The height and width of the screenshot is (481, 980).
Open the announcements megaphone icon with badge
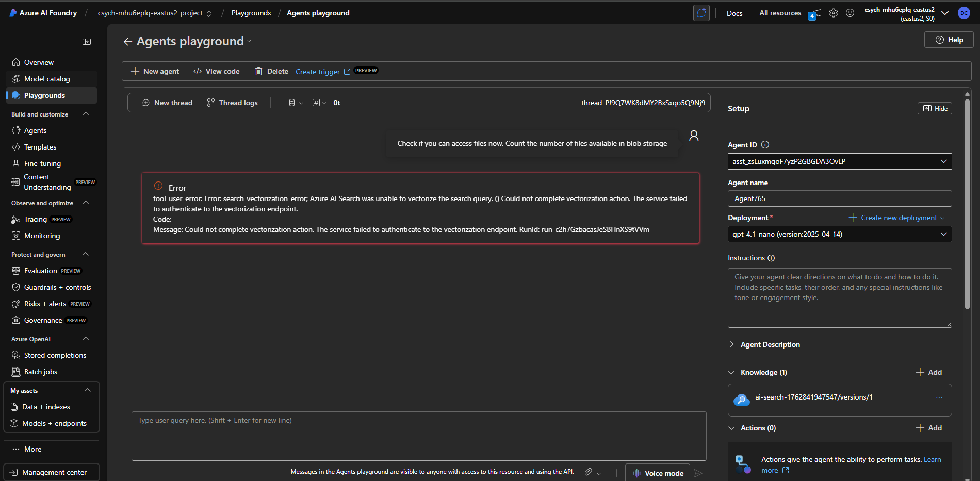(x=814, y=14)
